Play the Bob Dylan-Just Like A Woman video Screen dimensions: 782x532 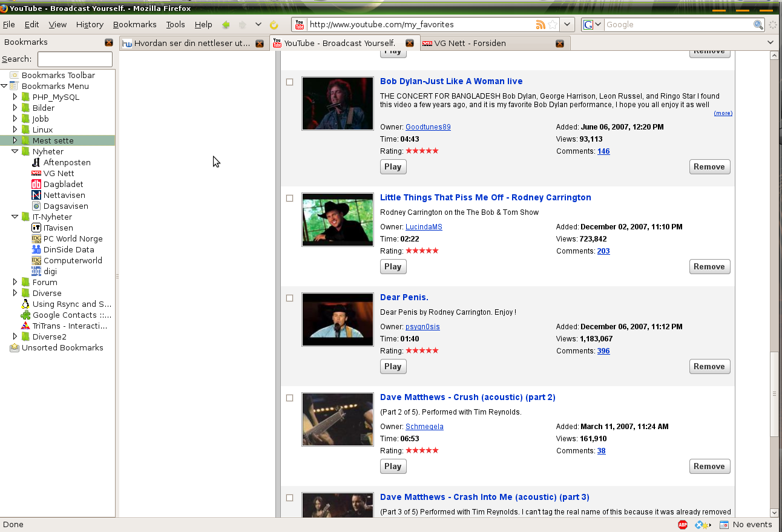click(393, 166)
